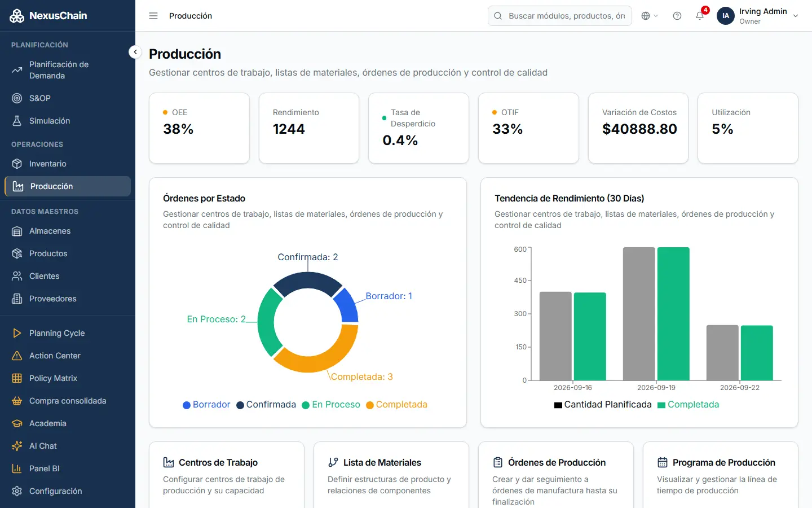Screen dimensions: 812x508
Task: Toggle En Proceso legend in donut chart
Action: (x=331, y=405)
